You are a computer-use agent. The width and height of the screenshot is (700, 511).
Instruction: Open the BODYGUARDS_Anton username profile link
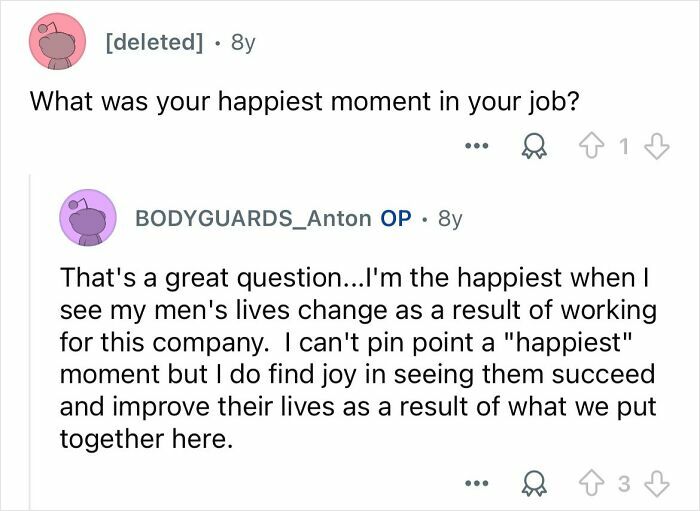click(253, 218)
